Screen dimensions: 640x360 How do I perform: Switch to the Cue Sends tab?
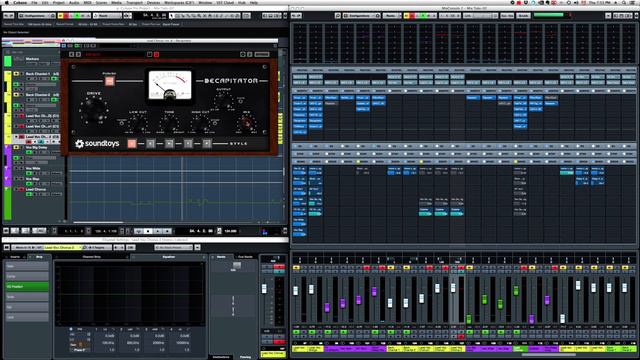pos(245,257)
